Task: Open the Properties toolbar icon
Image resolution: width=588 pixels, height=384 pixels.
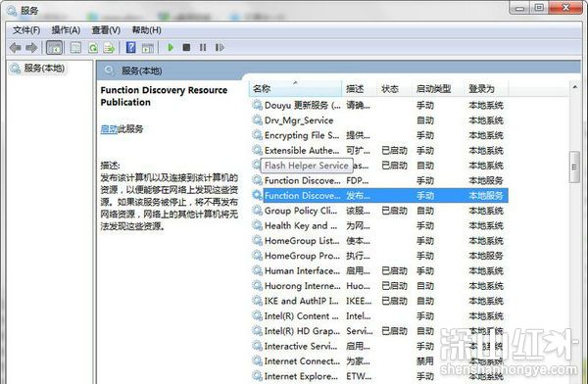Action: click(75, 48)
